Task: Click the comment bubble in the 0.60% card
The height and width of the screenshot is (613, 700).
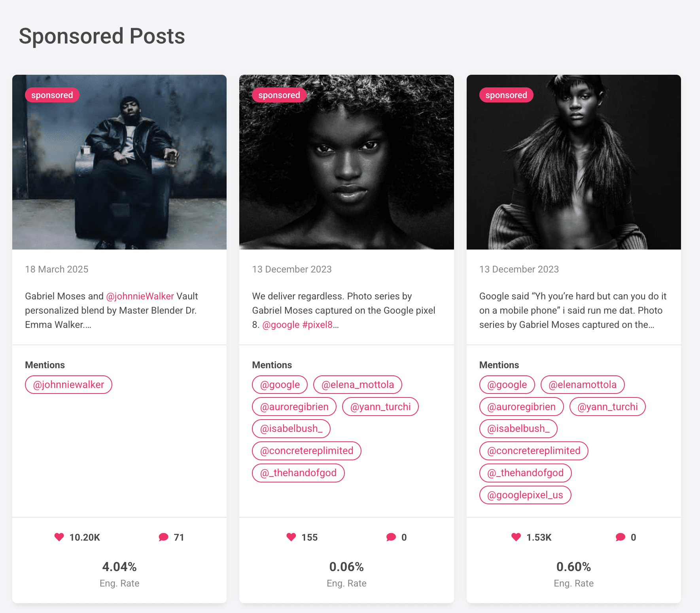Action: click(621, 537)
